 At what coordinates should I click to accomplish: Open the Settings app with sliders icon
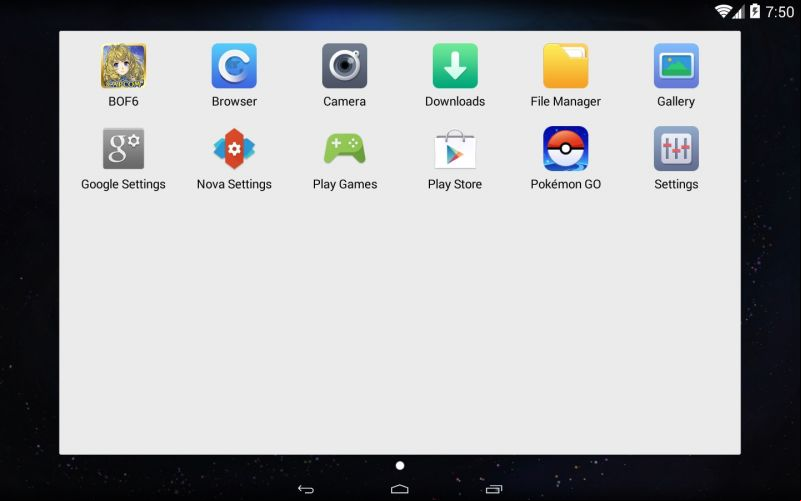[676, 149]
